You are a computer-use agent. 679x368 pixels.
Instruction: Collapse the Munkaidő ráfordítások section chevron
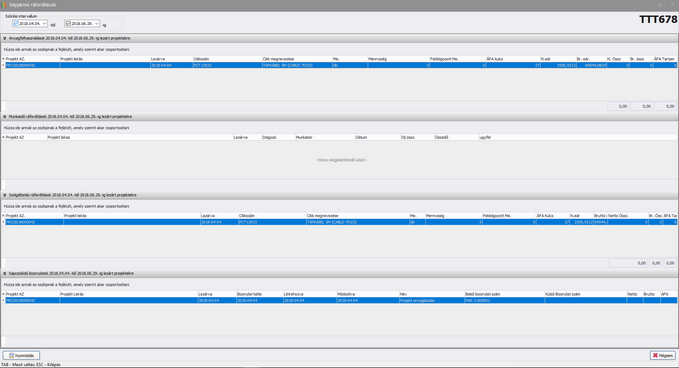[5, 116]
